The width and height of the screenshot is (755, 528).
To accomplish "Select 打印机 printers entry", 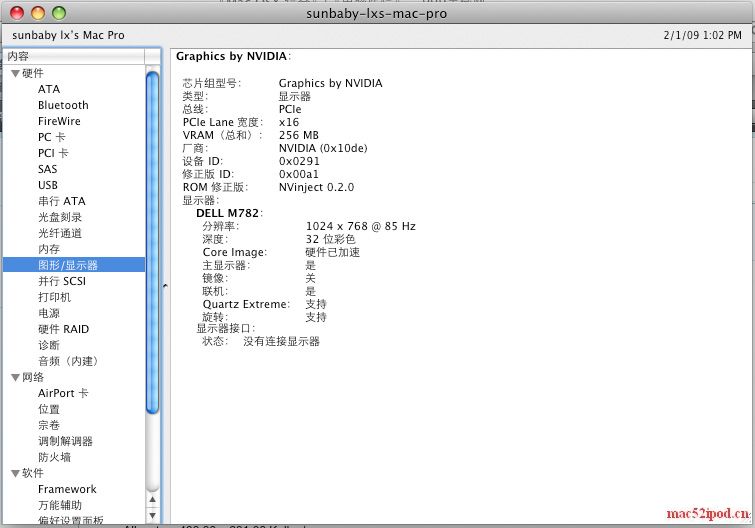I will (x=54, y=297).
